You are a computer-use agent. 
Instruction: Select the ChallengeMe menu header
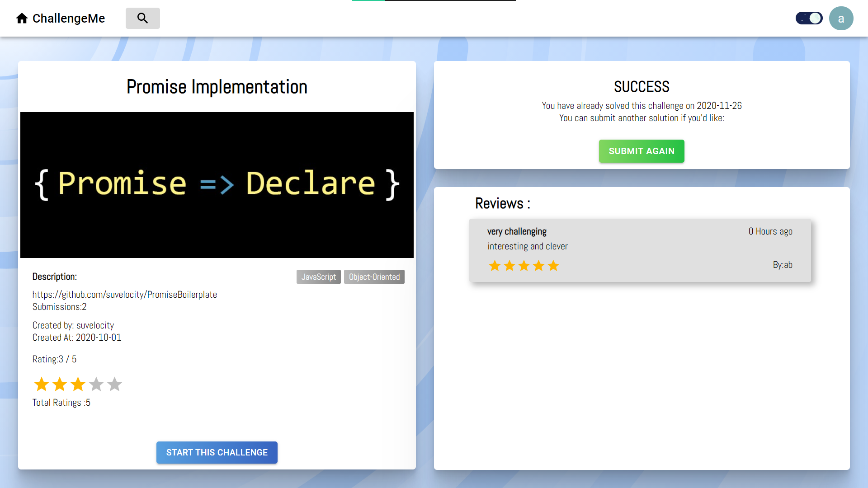(60, 18)
